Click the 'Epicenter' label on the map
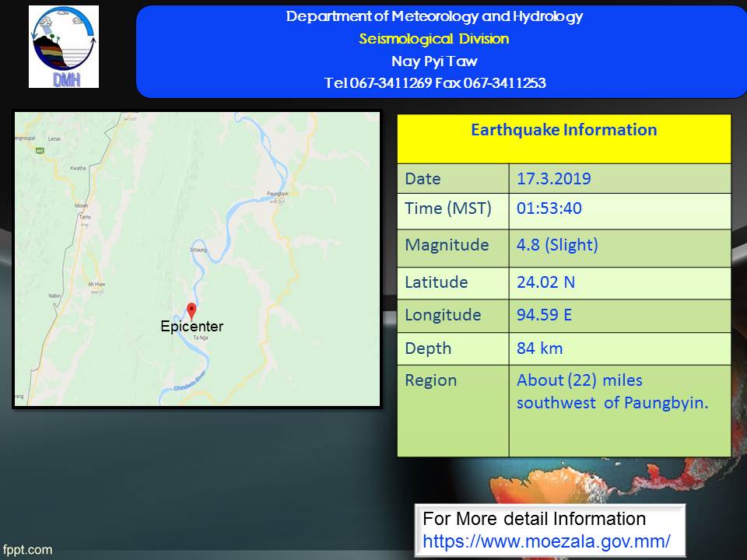 coord(192,326)
